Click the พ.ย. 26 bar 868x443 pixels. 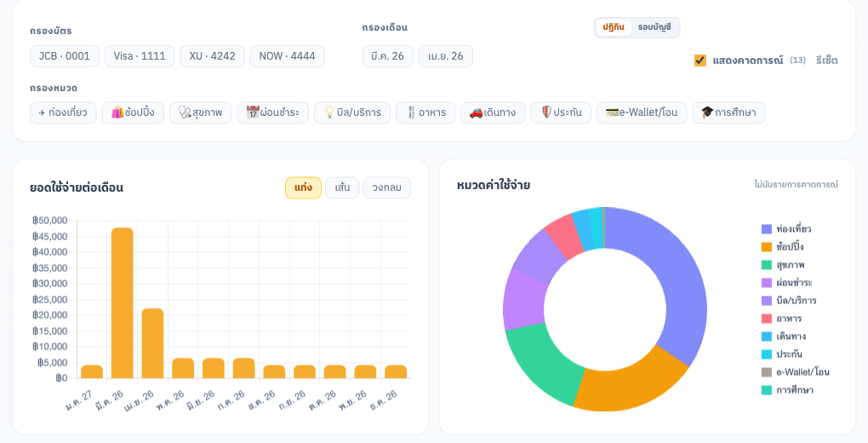coord(365,371)
